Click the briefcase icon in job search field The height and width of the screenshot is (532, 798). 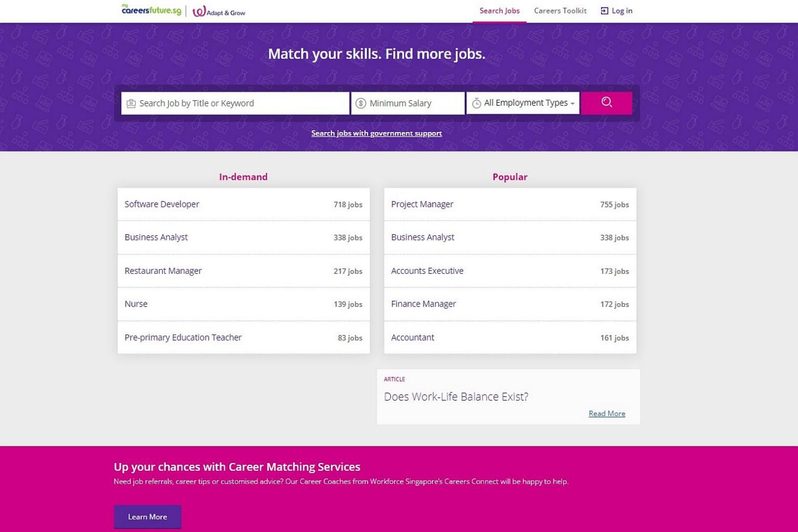tap(131, 103)
